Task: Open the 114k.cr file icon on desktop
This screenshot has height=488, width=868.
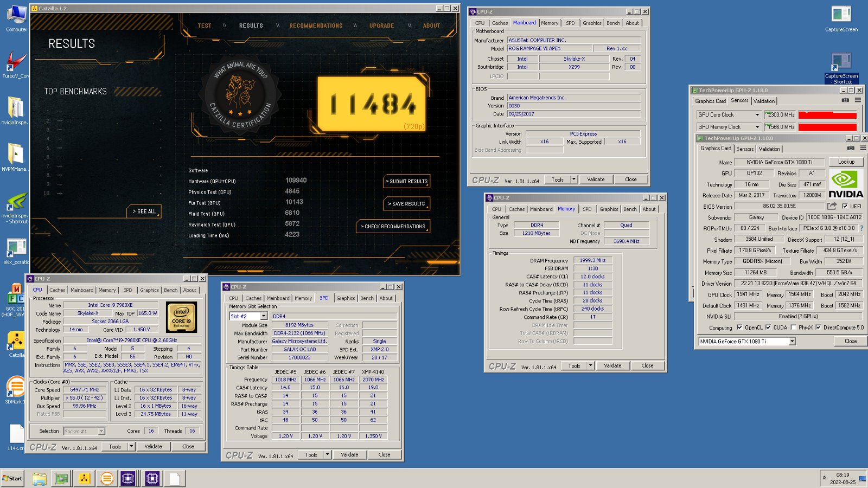Action: click(x=16, y=437)
